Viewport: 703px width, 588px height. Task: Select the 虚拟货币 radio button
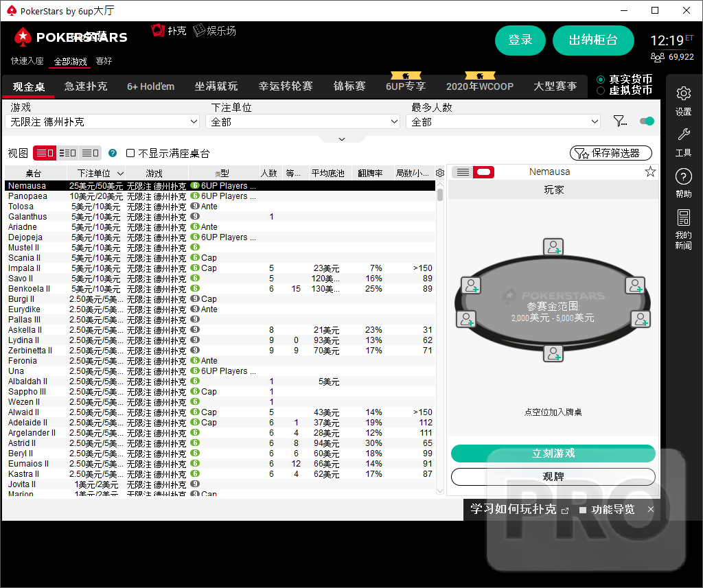(x=601, y=91)
